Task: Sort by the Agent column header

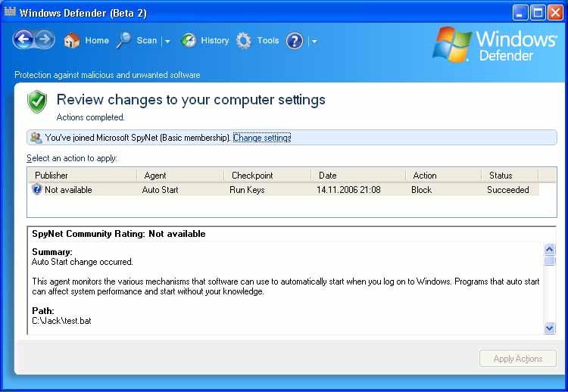Action: click(180, 175)
